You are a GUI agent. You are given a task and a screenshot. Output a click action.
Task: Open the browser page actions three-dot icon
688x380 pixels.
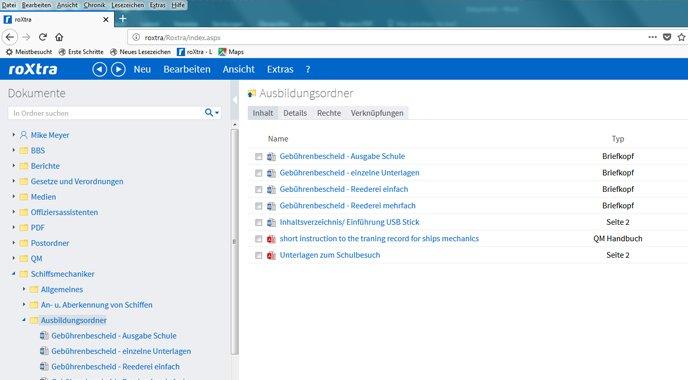click(652, 37)
